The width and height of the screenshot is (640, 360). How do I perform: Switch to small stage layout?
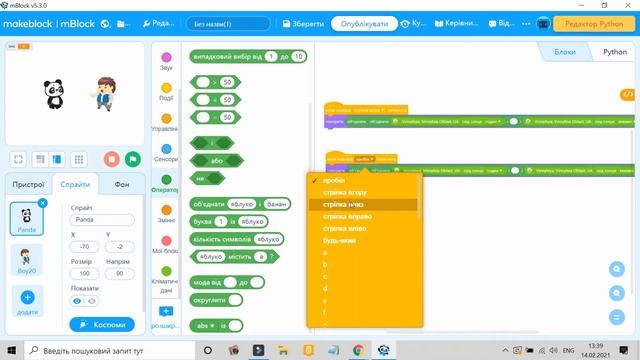pyautogui.click(x=40, y=159)
